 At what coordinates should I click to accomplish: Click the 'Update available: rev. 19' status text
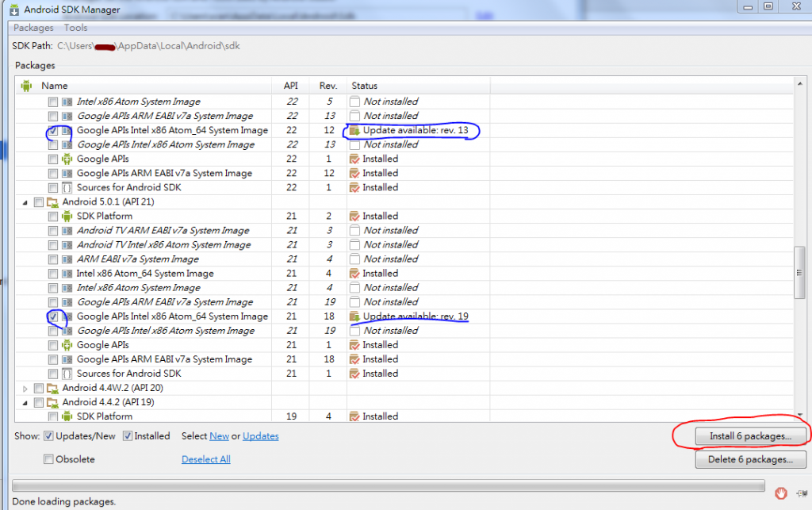416,316
